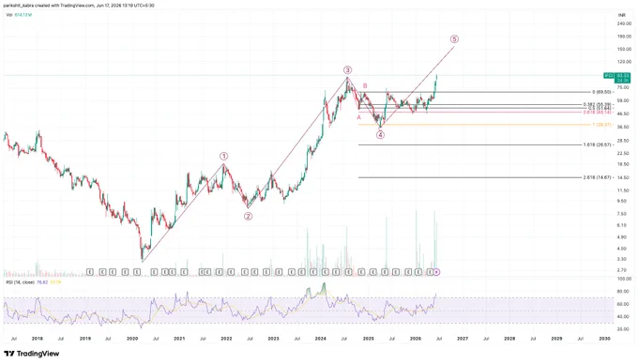The width and height of the screenshot is (638, 364).
Task: Click the Vol indicator legend label
Action: 9,15
